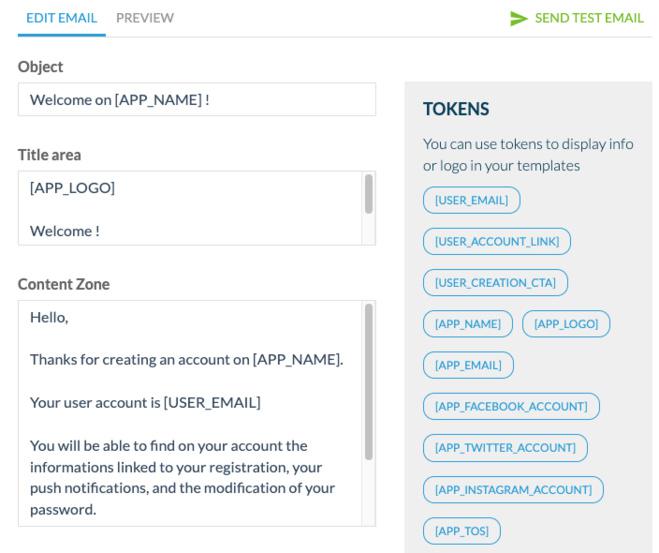Insert the [USER_CREATION_CTA] token
The image size is (659, 553).
pos(495,283)
